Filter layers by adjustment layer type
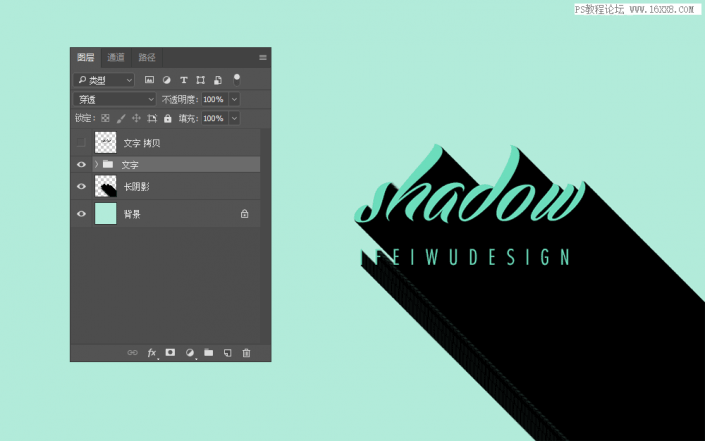705x441 pixels. [166, 80]
